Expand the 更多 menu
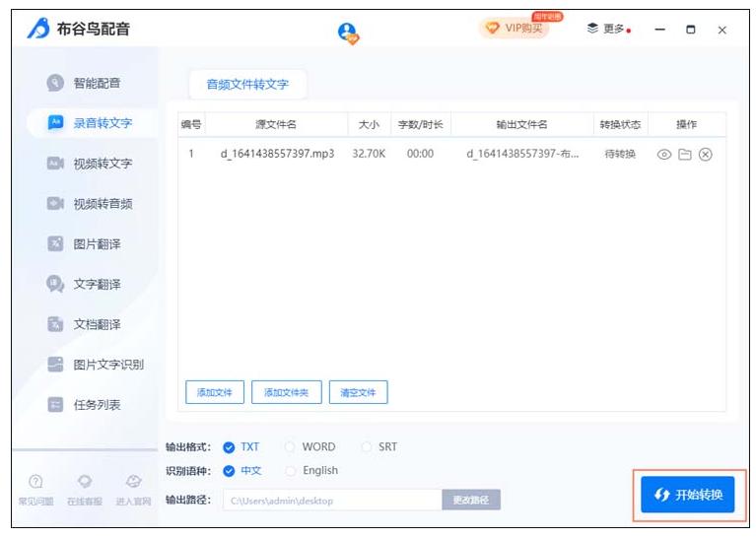The width and height of the screenshot is (756, 539). 607,30
